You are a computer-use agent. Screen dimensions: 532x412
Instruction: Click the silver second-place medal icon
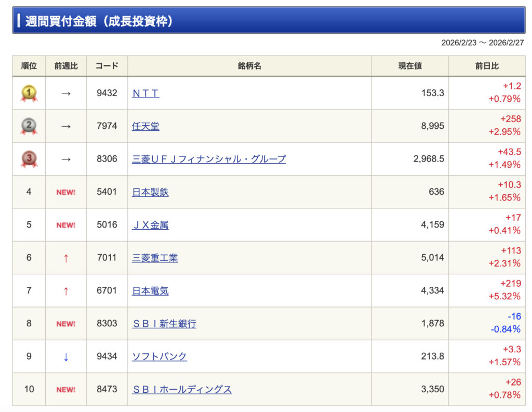[29, 126]
